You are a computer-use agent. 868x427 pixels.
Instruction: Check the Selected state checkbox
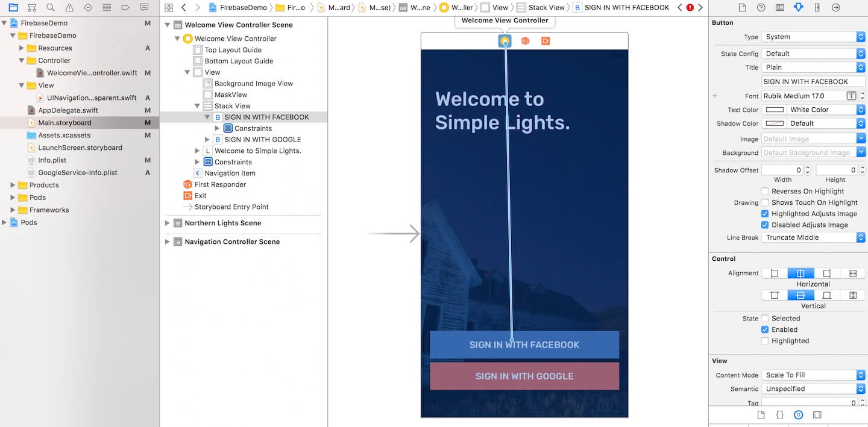tap(765, 319)
